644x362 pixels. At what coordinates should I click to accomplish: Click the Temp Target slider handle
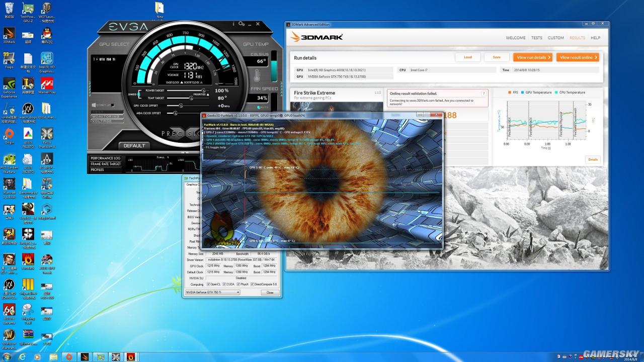(191, 98)
